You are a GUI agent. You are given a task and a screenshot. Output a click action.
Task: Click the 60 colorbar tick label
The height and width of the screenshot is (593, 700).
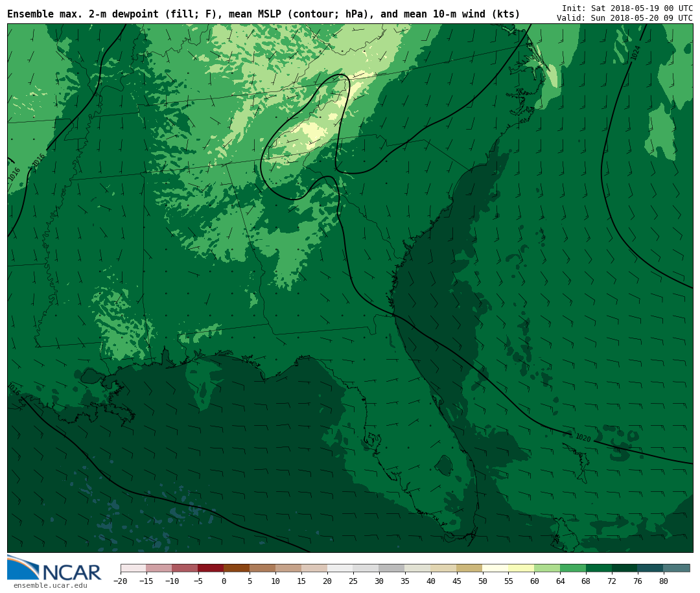click(534, 581)
